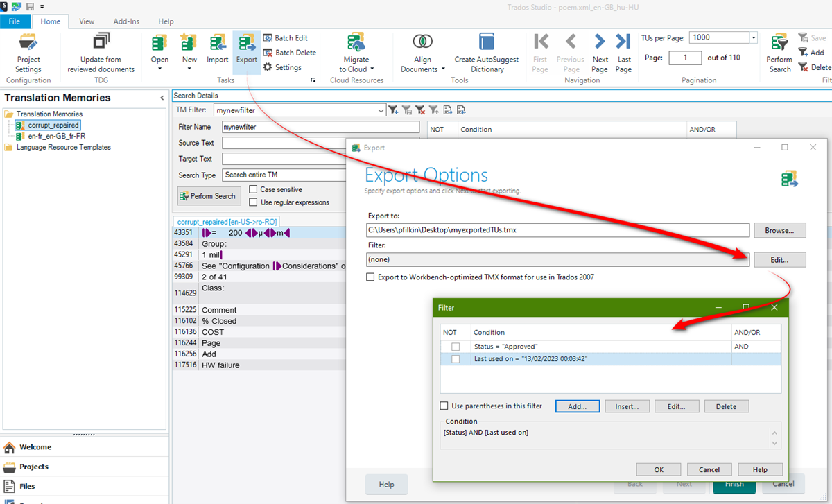Collapse the Translation Memories pane chevron
This screenshot has height=504, width=832.
pos(162,98)
